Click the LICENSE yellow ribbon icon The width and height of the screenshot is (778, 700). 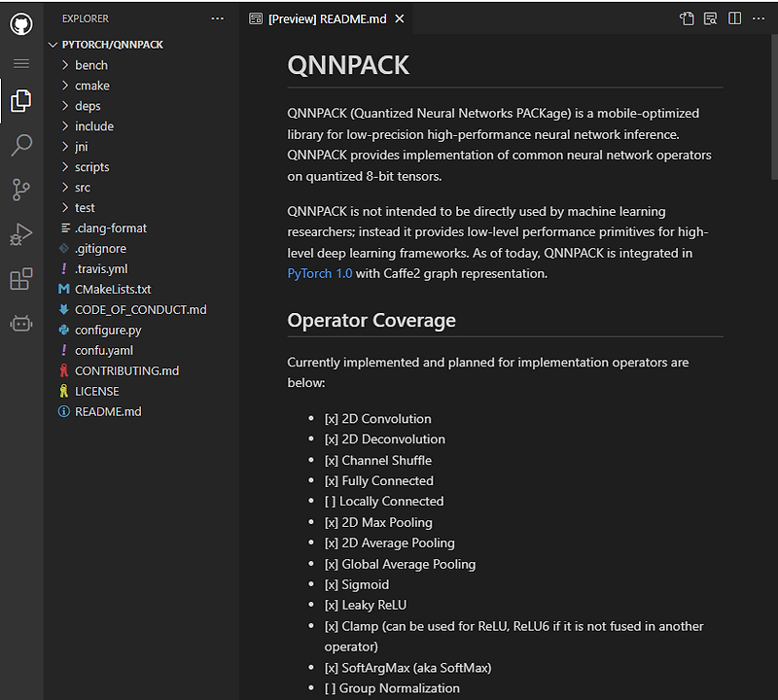tap(64, 391)
